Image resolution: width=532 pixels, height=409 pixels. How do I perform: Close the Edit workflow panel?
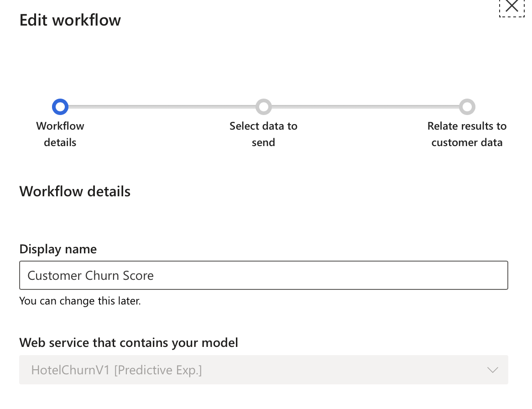click(512, 6)
